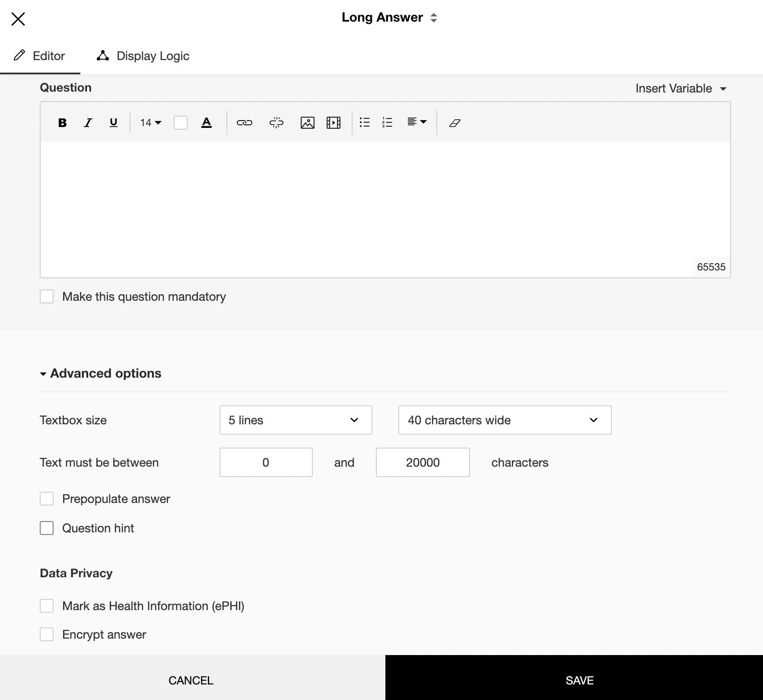Click the minimum characters field showing 0

[x=266, y=462]
